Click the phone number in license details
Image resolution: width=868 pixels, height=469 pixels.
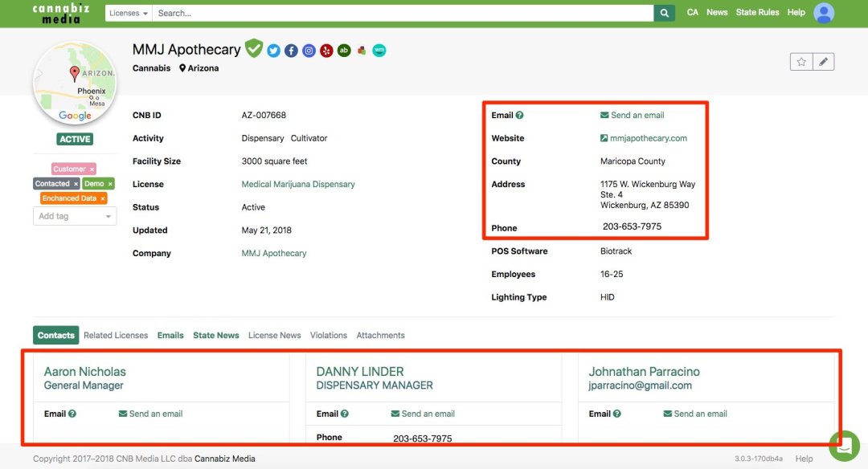tap(632, 226)
